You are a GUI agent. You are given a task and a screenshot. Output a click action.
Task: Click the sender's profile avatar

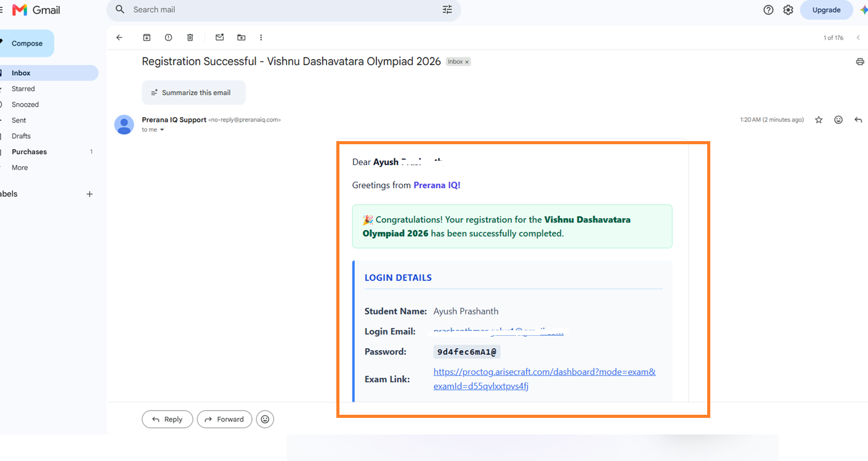124,124
